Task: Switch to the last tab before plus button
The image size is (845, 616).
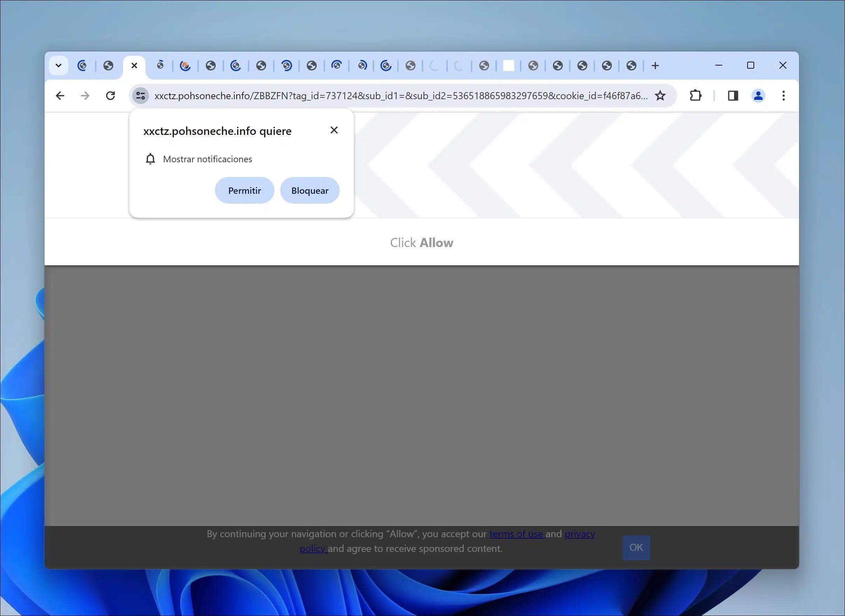Action: [631, 66]
